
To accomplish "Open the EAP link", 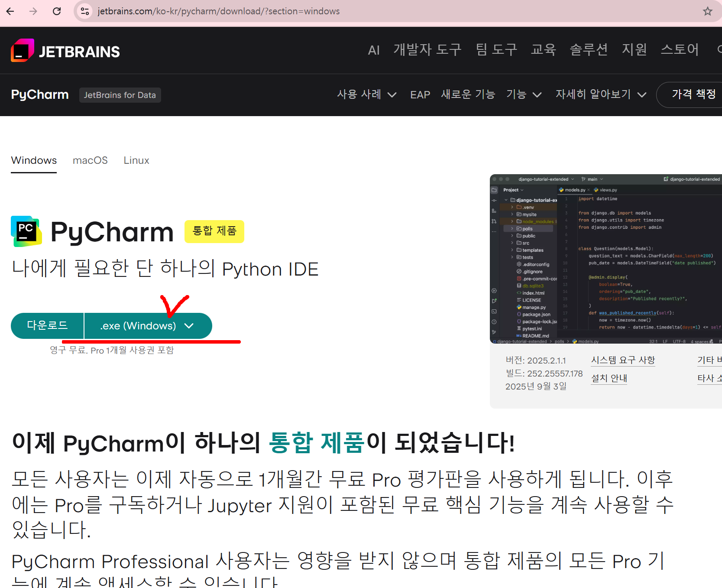I will [420, 95].
